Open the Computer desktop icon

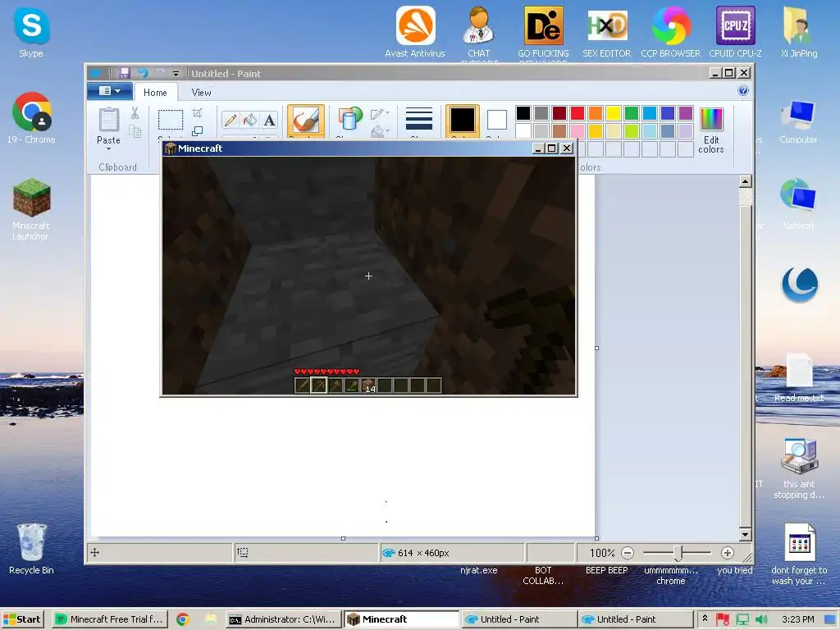click(x=798, y=122)
